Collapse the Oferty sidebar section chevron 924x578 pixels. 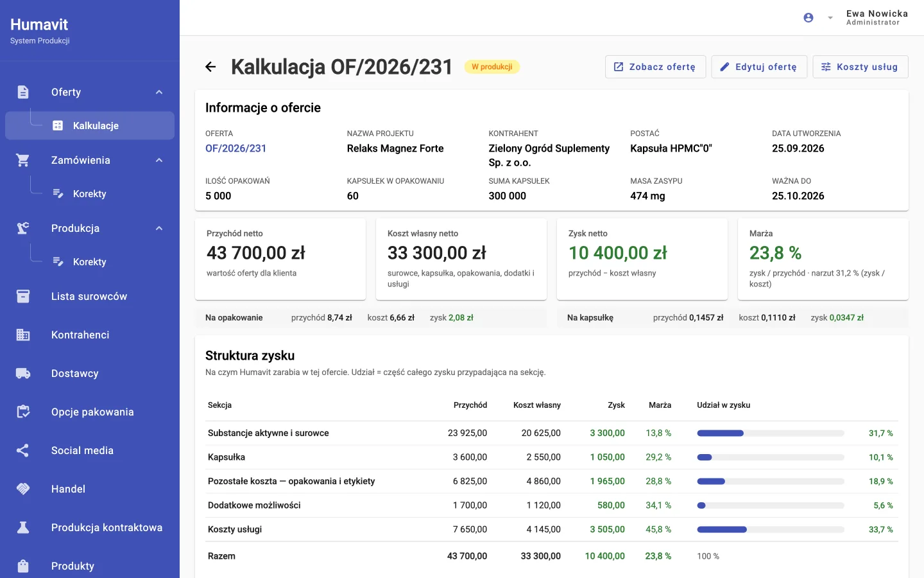click(159, 92)
